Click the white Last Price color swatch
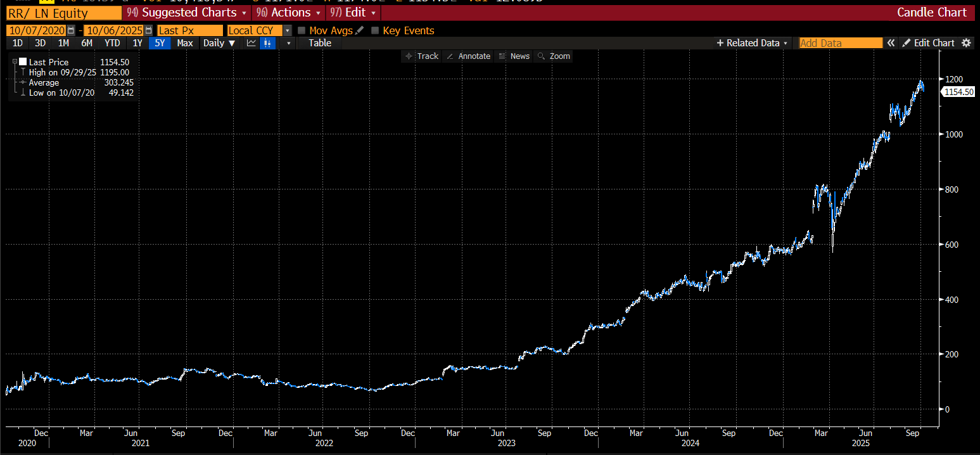980x455 pixels. pyautogui.click(x=23, y=62)
